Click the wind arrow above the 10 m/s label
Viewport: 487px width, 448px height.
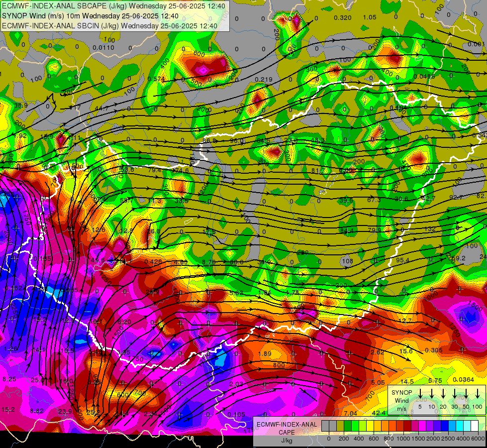(x=432, y=393)
